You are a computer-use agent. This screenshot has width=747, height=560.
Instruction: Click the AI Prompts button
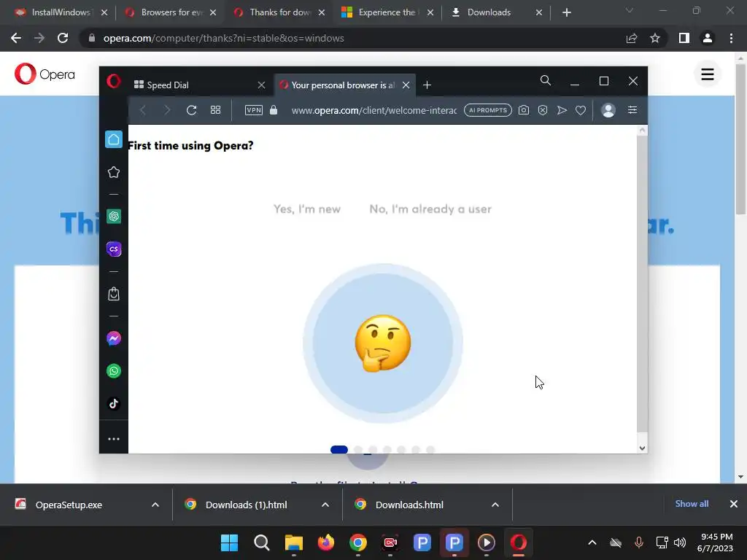click(488, 111)
